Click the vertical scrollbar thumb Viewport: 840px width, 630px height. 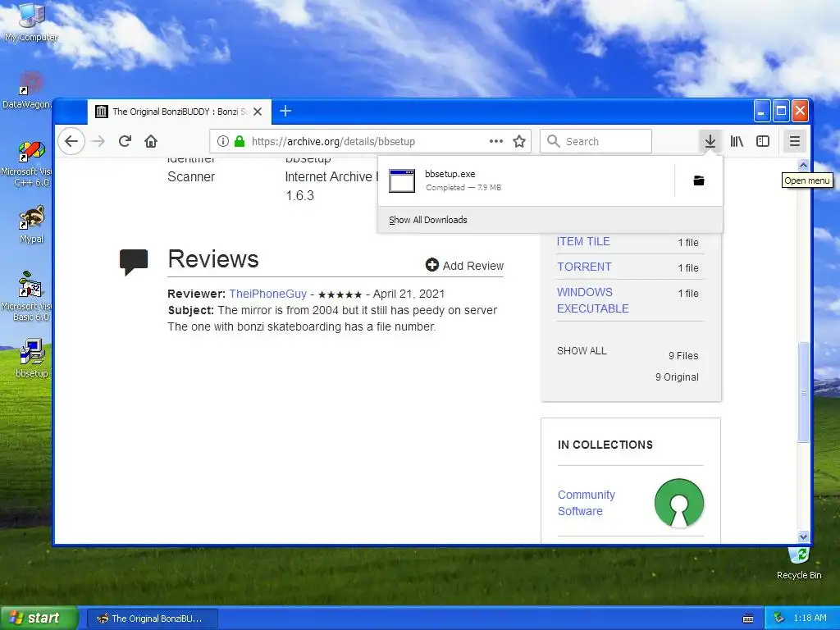click(x=803, y=392)
